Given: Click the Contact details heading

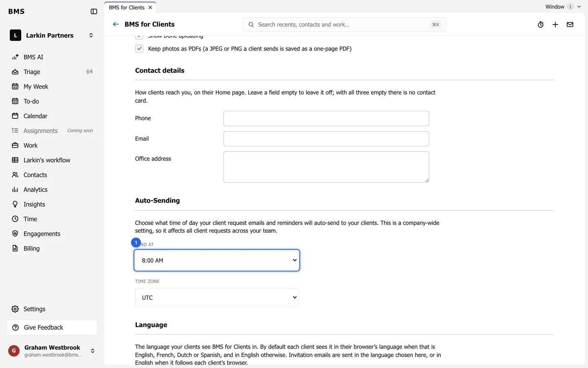Looking at the screenshot, I should pos(160,71).
